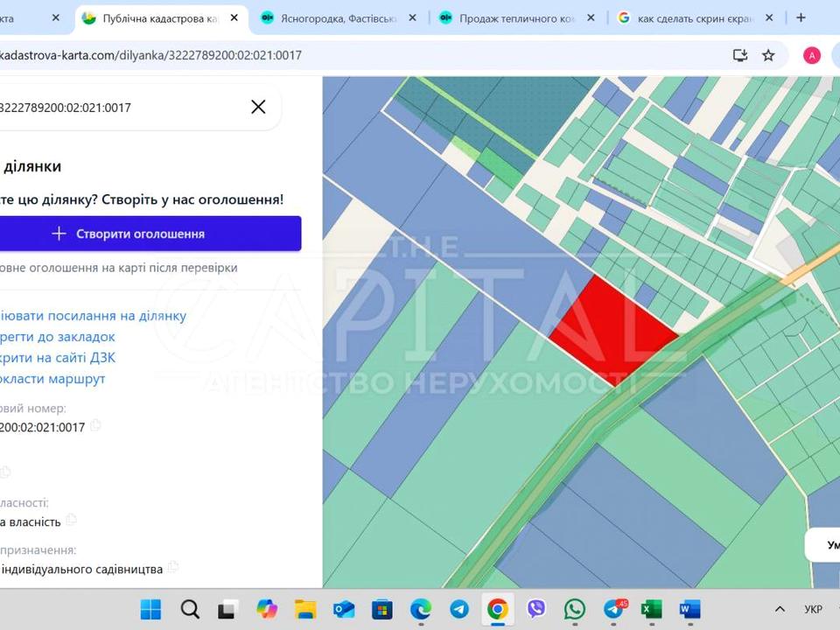Close the Продаж тепличного tab
The height and width of the screenshot is (630, 840).
591,17
